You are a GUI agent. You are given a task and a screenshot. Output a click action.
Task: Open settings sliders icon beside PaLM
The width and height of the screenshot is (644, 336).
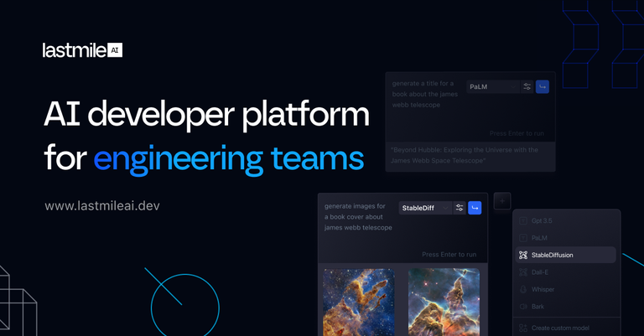pos(527,86)
